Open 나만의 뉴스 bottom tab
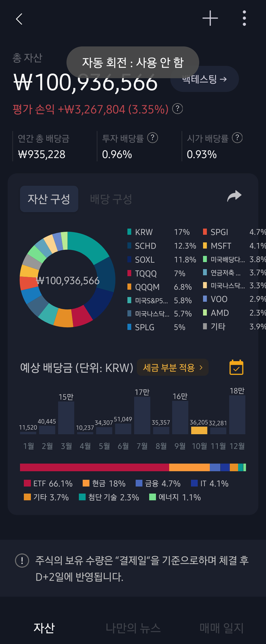The width and height of the screenshot is (266, 644). (x=133, y=628)
